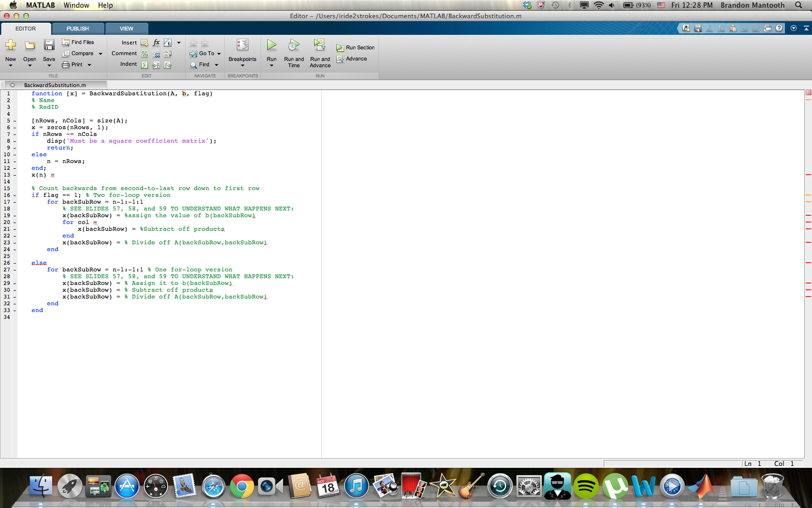Toggle breakpoint on line 13 dash

(14, 175)
